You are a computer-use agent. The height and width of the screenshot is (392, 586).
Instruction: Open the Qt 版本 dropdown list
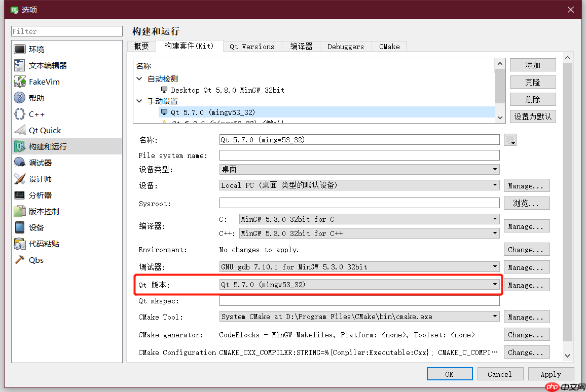[494, 285]
